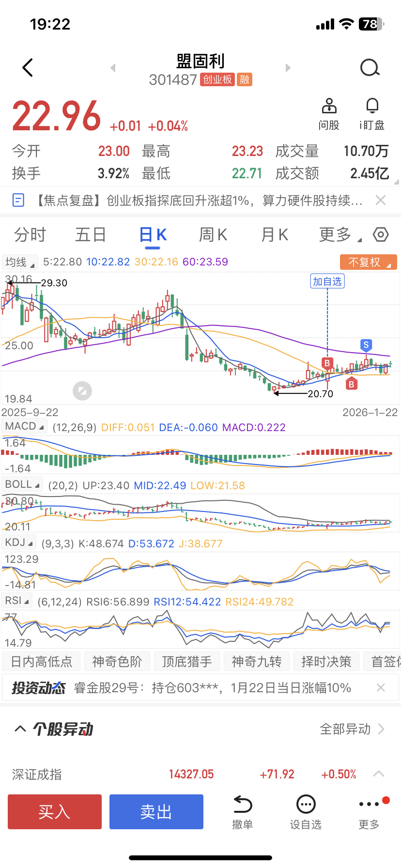Open the BOLL indicator dropdown

pos(22,484)
